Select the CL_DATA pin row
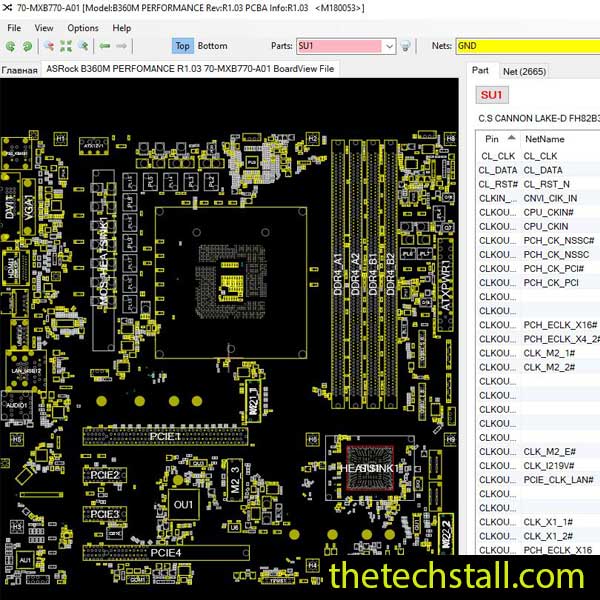The width and height of the screenshot is (600, 600). click(538, 170)
